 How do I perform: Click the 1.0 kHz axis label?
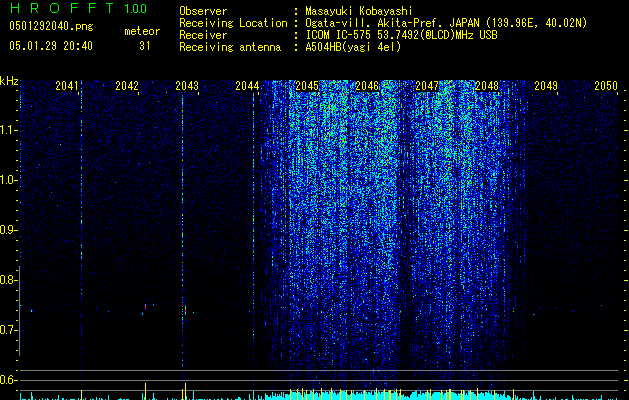tap(9, 180)
